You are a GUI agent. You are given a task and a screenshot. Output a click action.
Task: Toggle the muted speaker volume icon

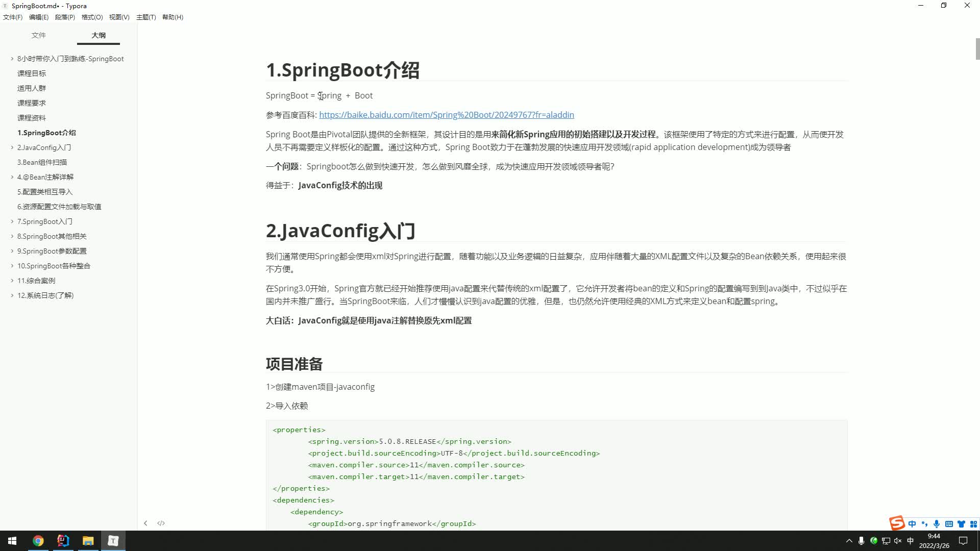click(x=898, y=541)
